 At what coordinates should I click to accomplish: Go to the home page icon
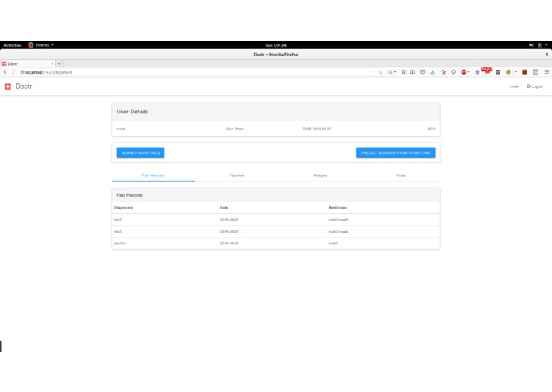[x=443, y=72]
